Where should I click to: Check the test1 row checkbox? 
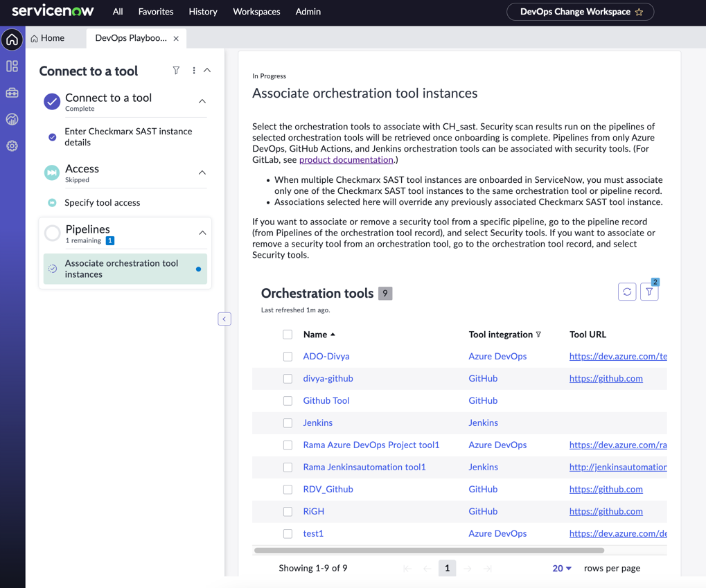tap(288, 533)
